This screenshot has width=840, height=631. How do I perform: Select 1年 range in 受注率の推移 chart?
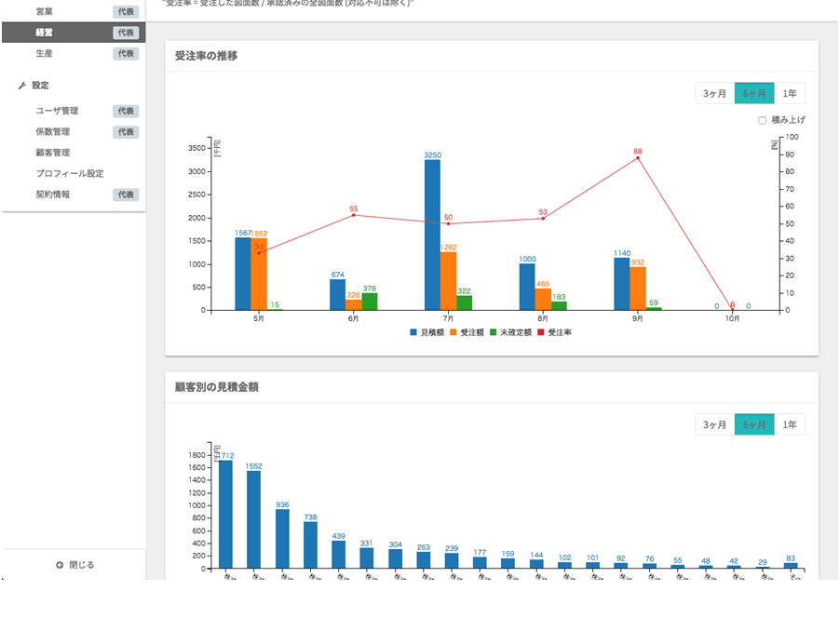789,93
